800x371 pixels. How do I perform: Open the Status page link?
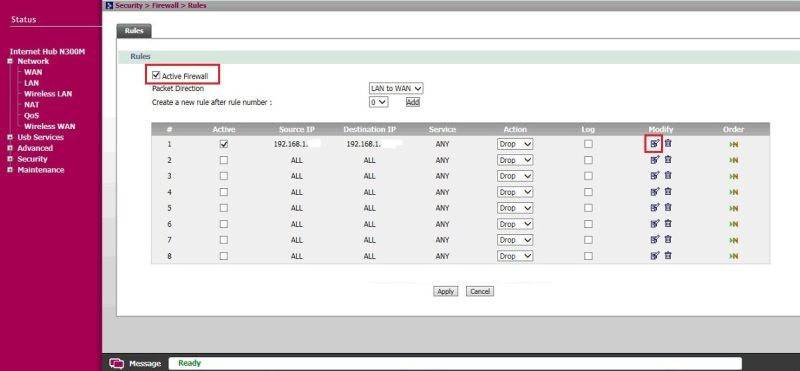23,19
